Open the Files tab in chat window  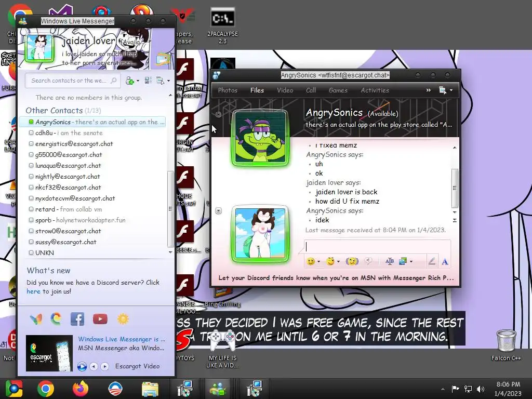click(257, 90)
